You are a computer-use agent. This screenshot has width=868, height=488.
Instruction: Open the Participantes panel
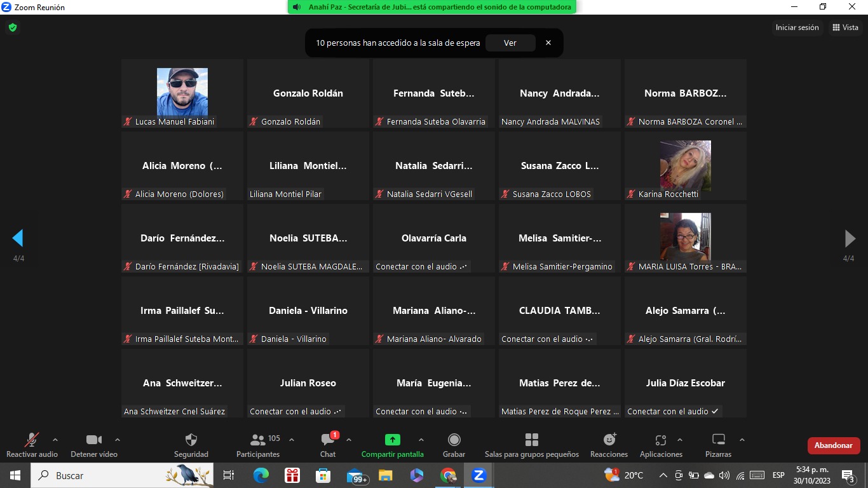pyautogui.click(x=258, y=440)
